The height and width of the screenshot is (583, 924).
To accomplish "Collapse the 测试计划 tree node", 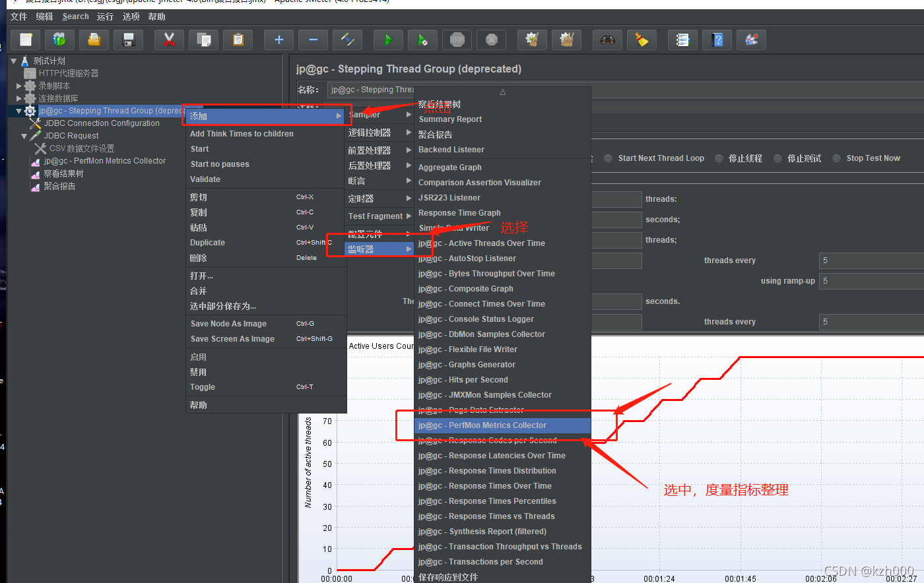I will [14, 61].
